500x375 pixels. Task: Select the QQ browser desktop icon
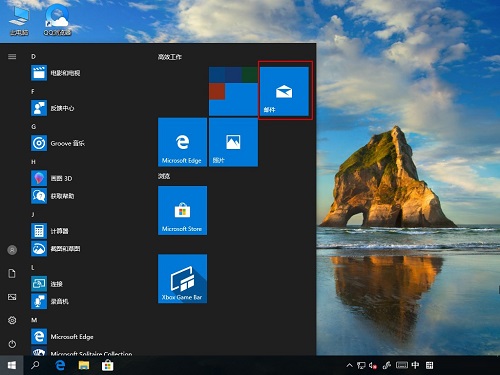[57, 21]
